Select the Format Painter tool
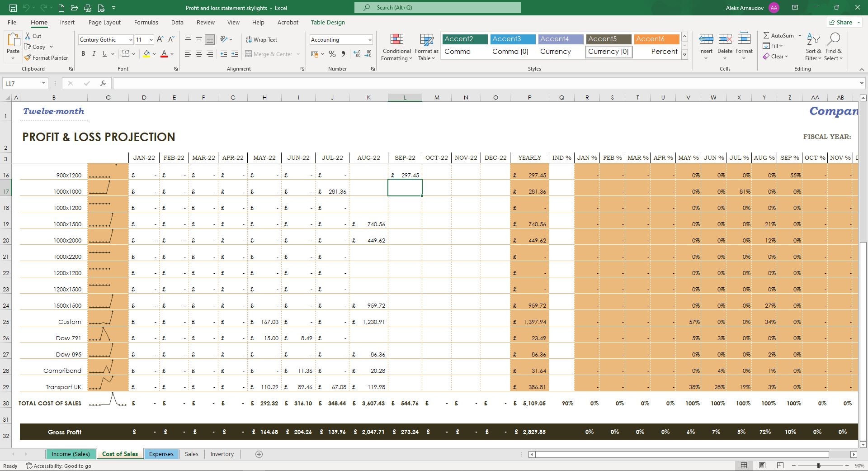 (47, 57)
